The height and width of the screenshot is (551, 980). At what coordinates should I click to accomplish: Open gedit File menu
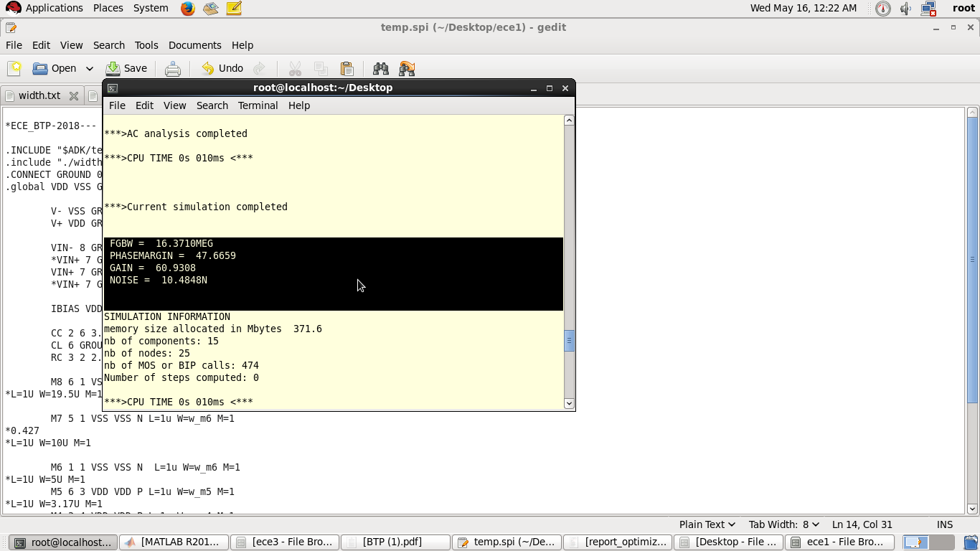click(x=14, y=44)
